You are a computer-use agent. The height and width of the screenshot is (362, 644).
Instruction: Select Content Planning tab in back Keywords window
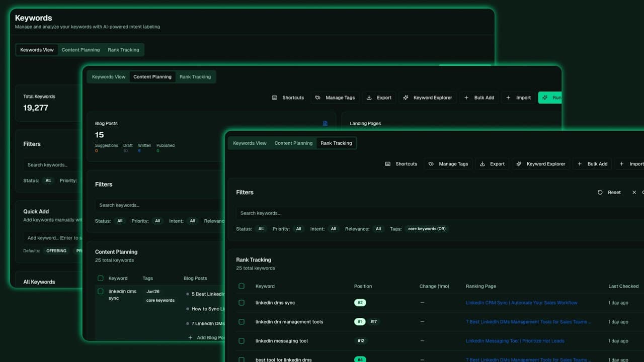(x=80, y=50)
